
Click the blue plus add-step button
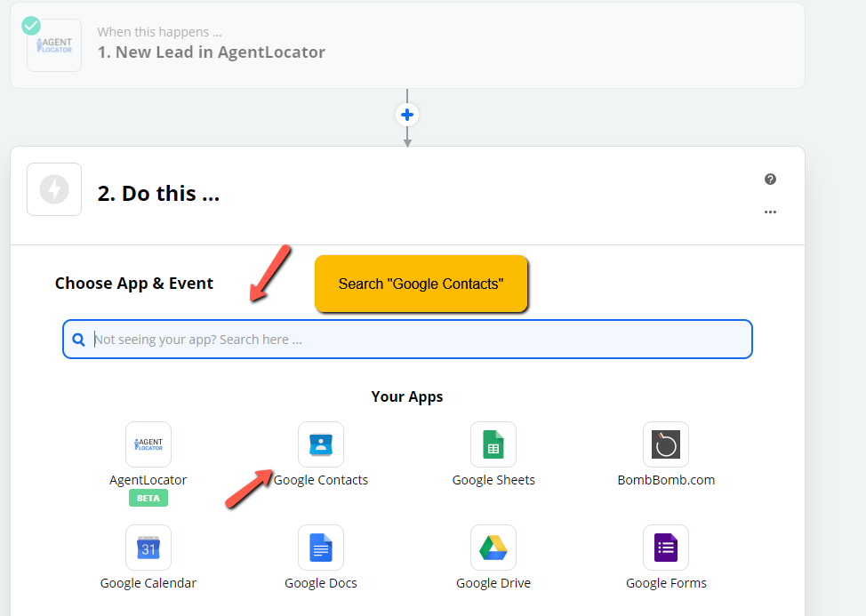407,115
